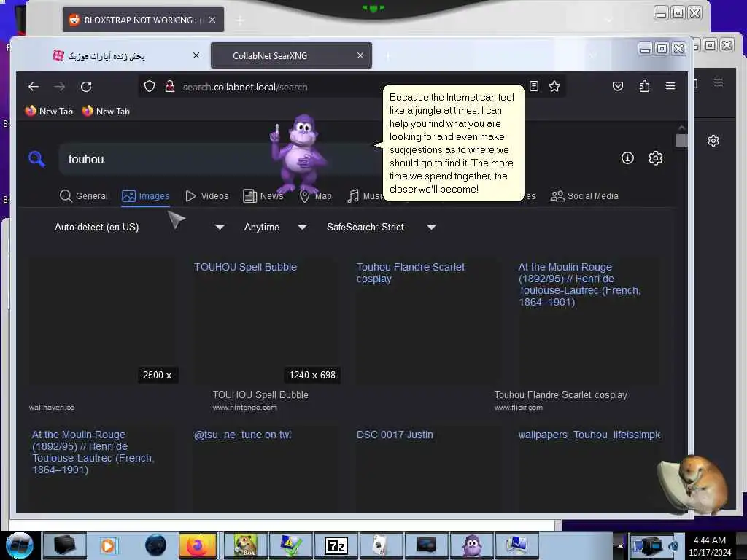Open SearXNG preferences gear icon

point(656,158)
